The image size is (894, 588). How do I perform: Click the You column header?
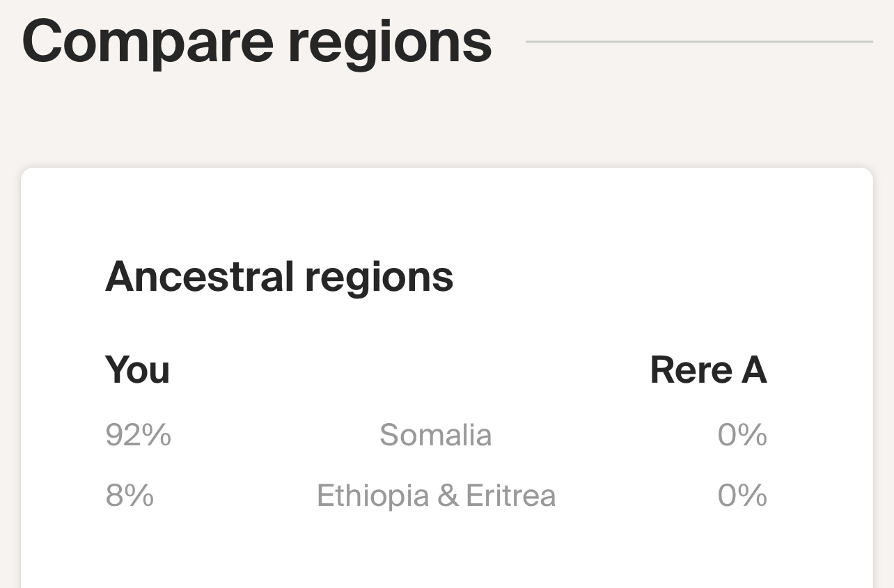pos(137,370)
